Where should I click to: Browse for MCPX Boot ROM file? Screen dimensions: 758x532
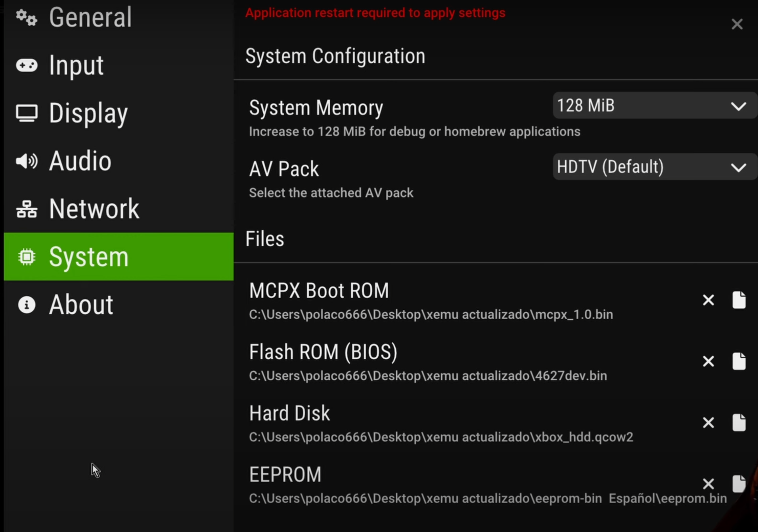click(739, 300)
